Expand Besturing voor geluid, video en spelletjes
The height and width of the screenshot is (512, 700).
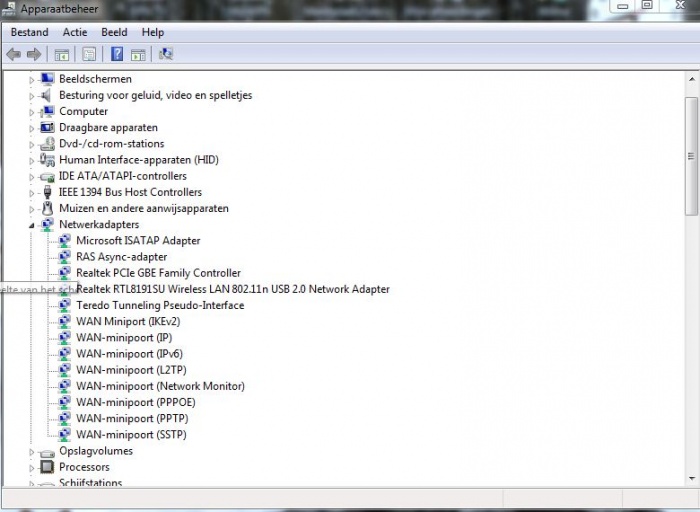31,96
